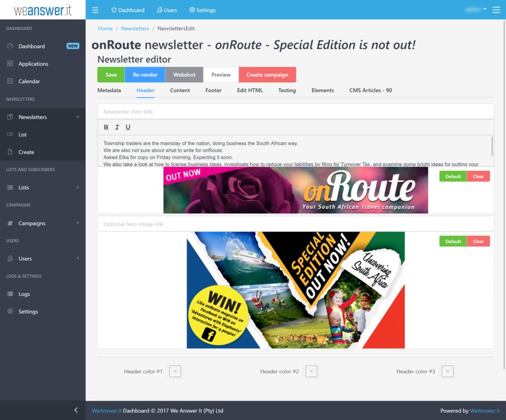
Task: Expand the Campaigns sidebar submenu
Action: tap(78, 223)
